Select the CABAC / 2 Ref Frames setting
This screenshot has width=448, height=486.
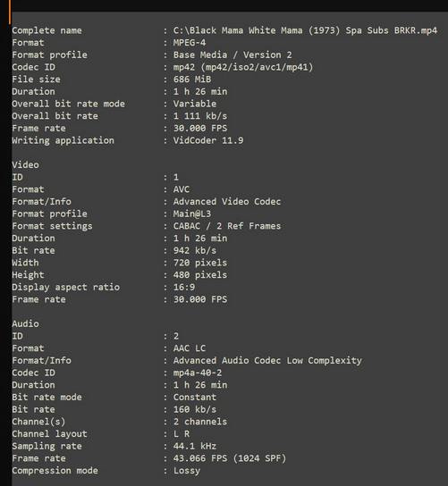point(227,226)
